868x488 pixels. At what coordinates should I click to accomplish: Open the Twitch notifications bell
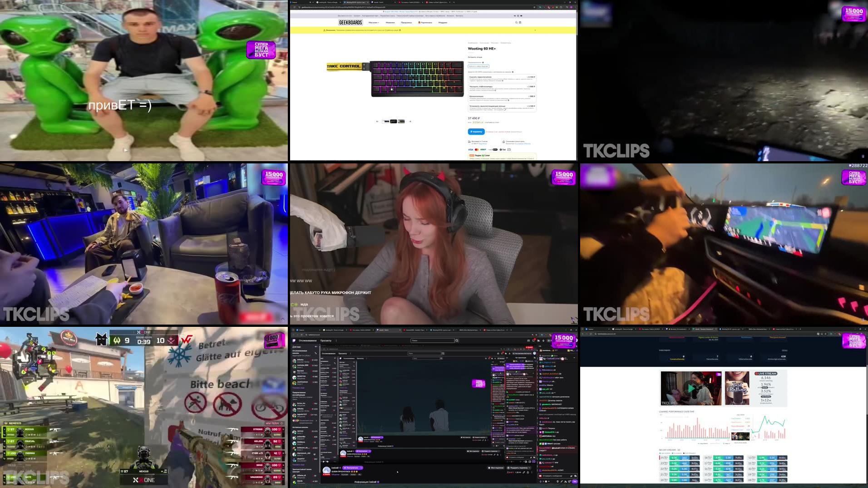click(x=534, y=341)
